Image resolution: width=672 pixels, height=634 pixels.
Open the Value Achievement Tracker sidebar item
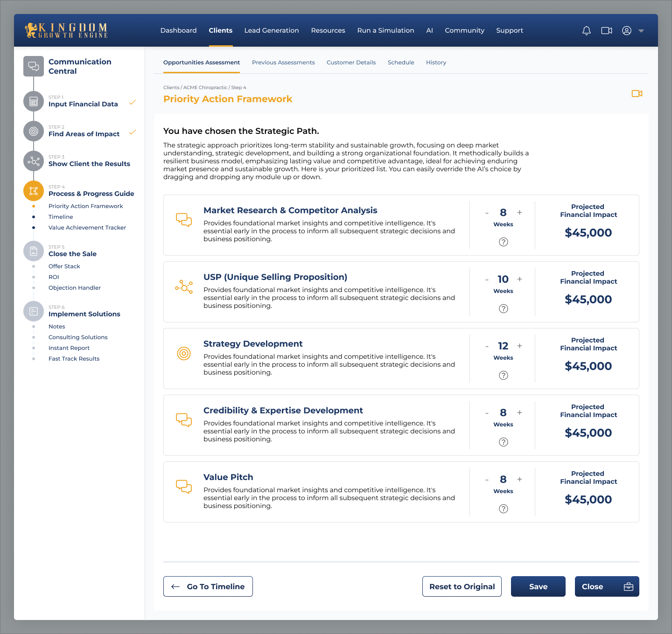coord(87,228)
